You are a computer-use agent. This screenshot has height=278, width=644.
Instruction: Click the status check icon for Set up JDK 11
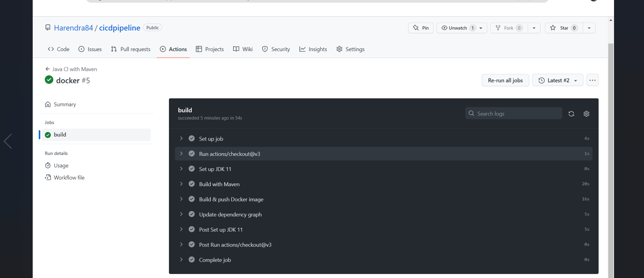[192, 169]
